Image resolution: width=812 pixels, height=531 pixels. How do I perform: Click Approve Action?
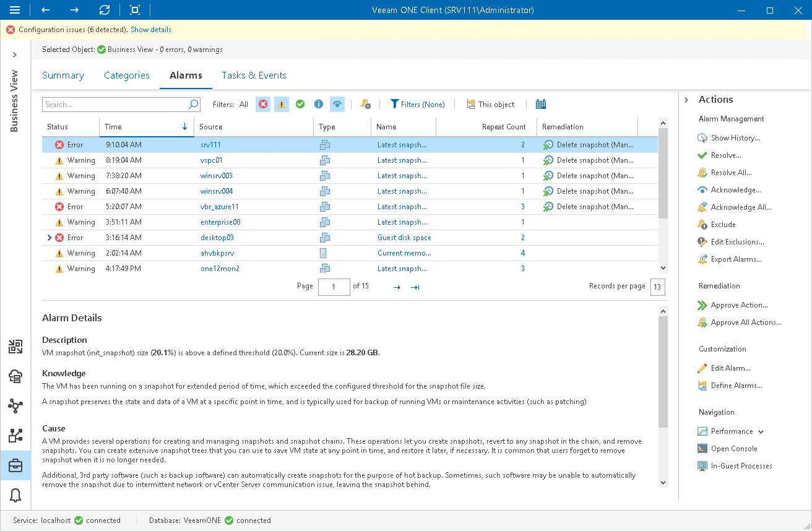tap(733, 305)
